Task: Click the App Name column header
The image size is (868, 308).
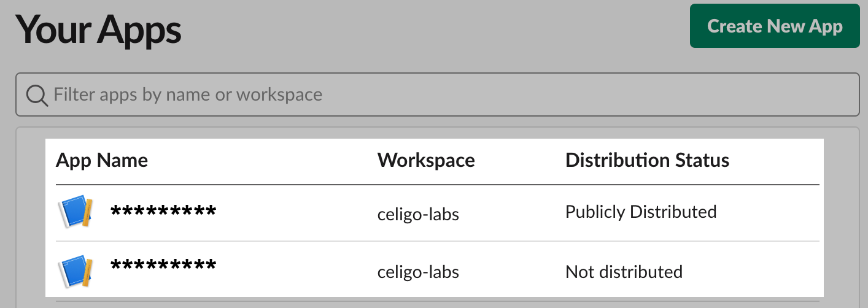Action: click(x=102, y=161)
